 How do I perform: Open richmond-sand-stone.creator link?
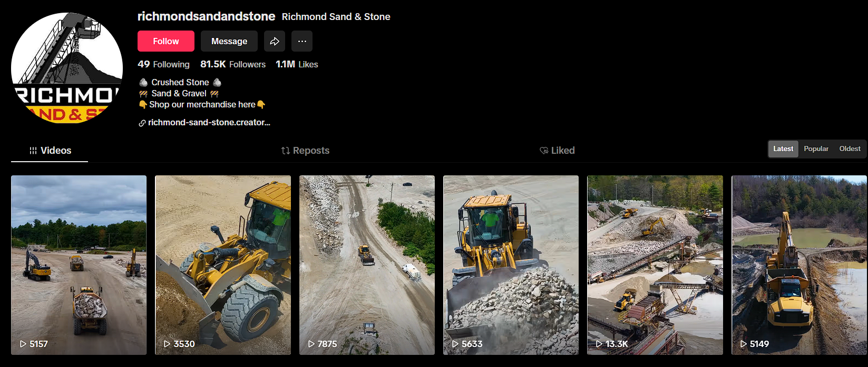[208, 122]
